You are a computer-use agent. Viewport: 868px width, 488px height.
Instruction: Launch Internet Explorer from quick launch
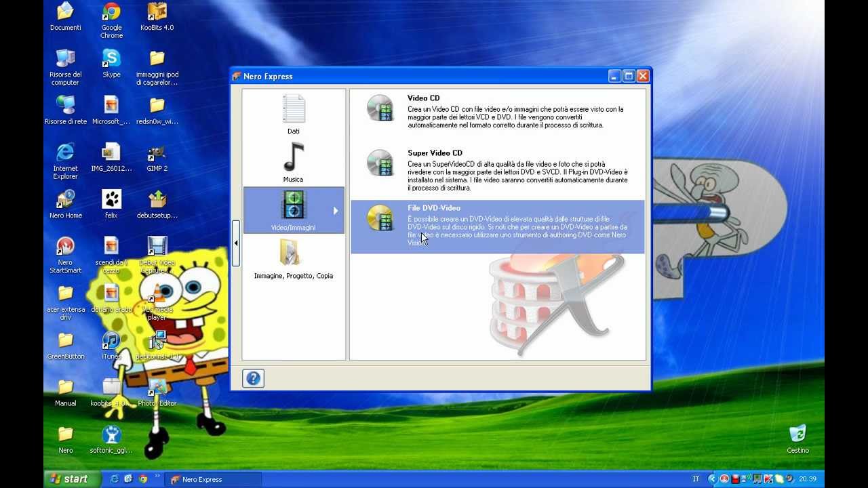point(114,479)
